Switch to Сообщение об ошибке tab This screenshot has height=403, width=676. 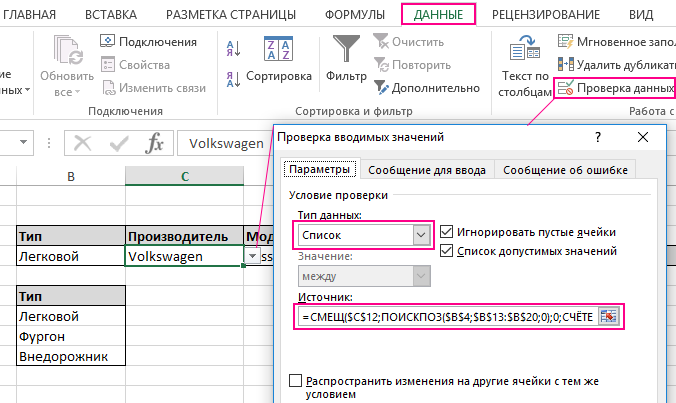565,170
